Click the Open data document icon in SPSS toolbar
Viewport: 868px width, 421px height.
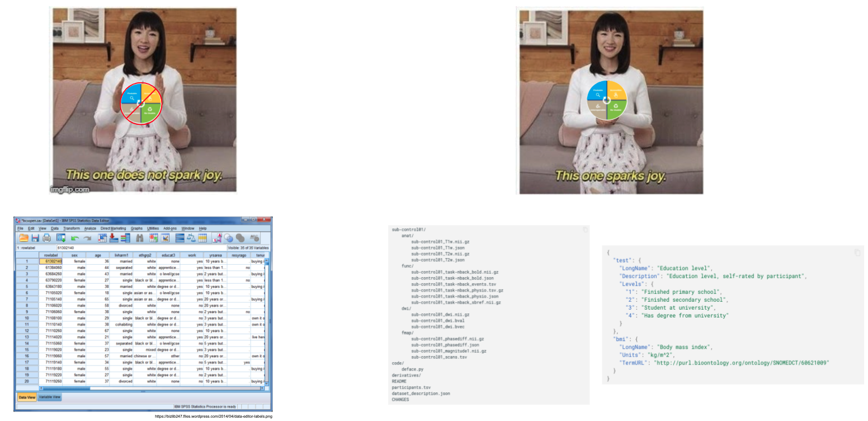[x=24, y=238]
